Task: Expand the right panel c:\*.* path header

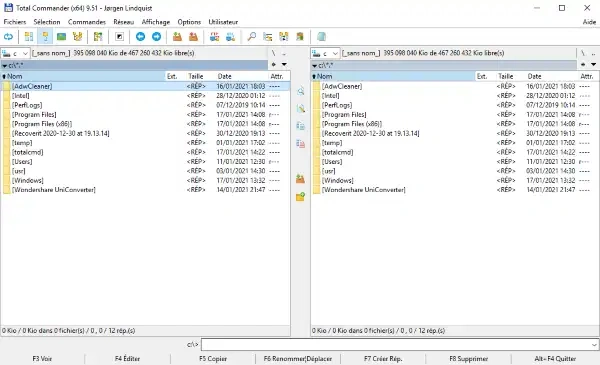Action: 444,65
